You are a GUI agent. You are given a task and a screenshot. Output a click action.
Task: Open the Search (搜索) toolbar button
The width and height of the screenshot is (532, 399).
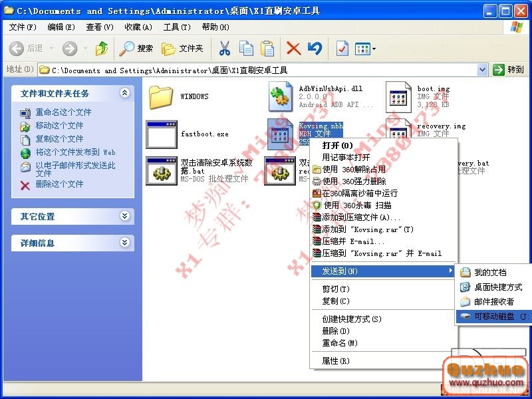[x=136, y=49]
